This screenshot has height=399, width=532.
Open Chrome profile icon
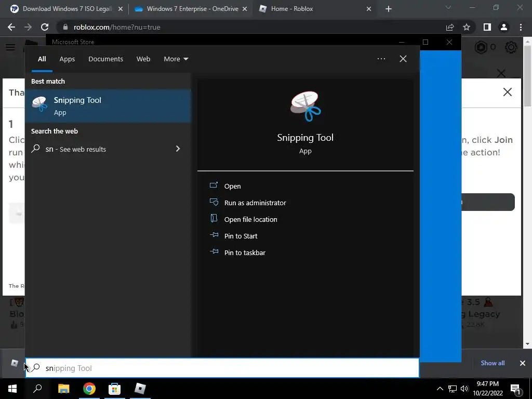[504, 27]
